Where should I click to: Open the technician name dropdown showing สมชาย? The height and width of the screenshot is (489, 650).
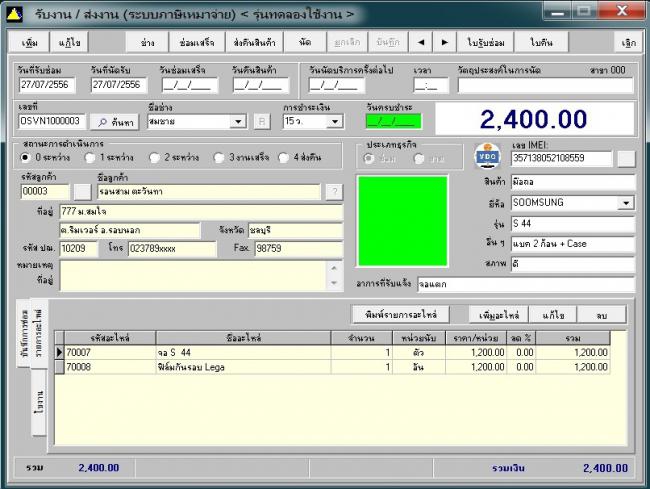pyautogui.click(x=238, y=121)
